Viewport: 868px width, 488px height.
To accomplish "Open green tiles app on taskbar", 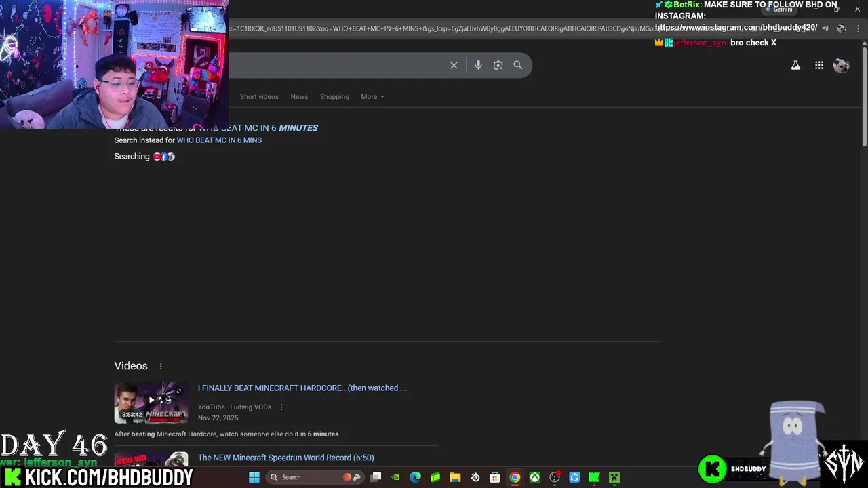I will click(x=435, y=477).
